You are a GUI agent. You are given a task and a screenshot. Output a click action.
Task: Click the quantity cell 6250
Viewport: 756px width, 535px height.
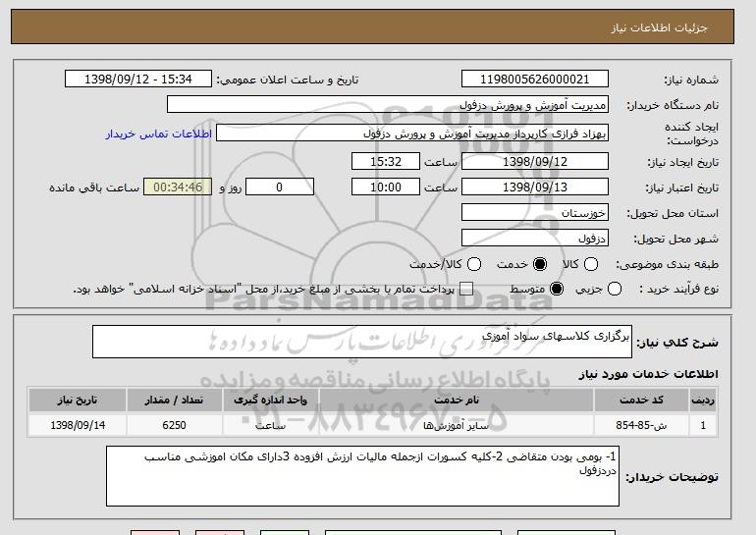point(174,425)
